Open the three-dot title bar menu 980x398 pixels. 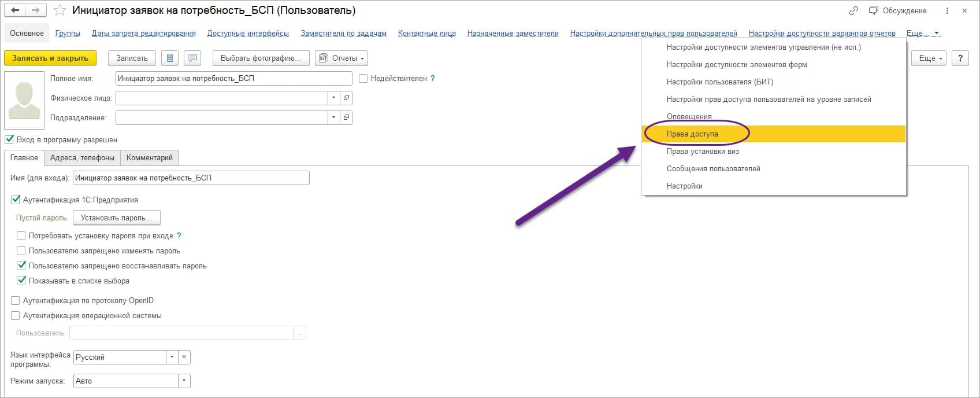tap(947, 10)
